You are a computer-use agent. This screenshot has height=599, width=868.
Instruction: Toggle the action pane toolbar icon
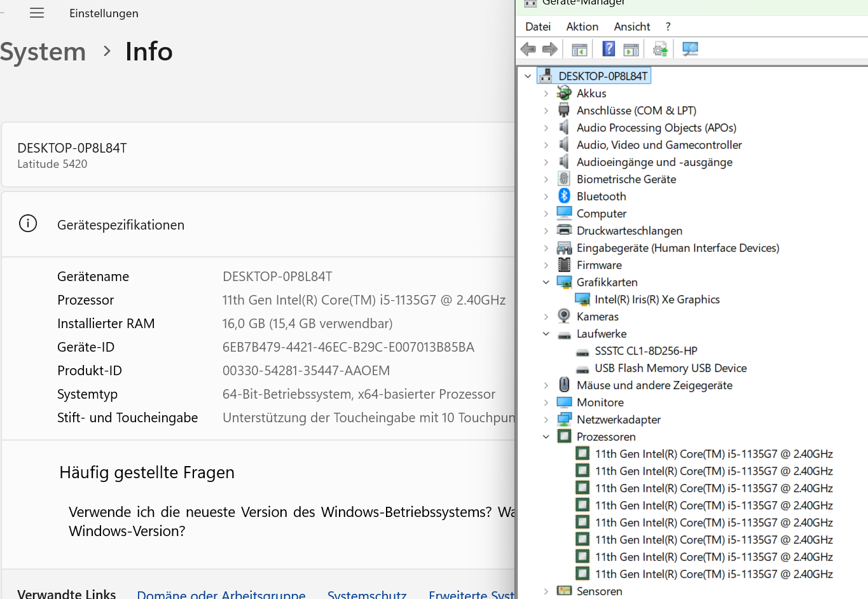631,49
